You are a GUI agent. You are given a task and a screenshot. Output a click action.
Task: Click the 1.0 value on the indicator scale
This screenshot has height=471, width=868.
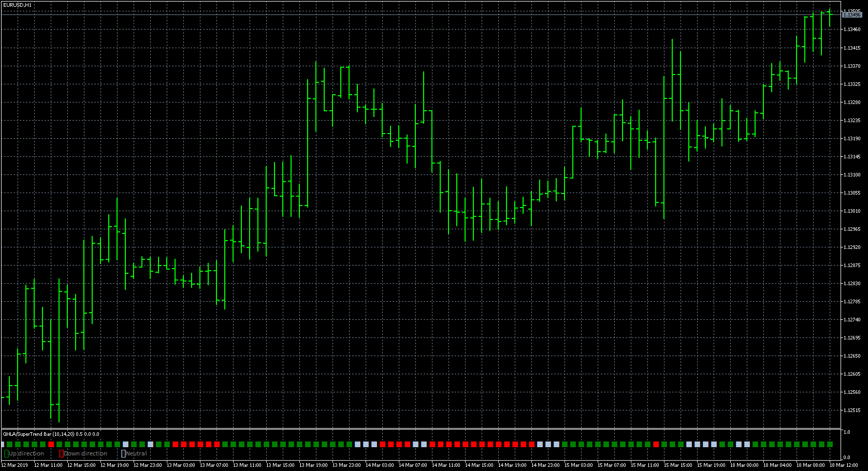pyautogui.click(x=847, y=432)
